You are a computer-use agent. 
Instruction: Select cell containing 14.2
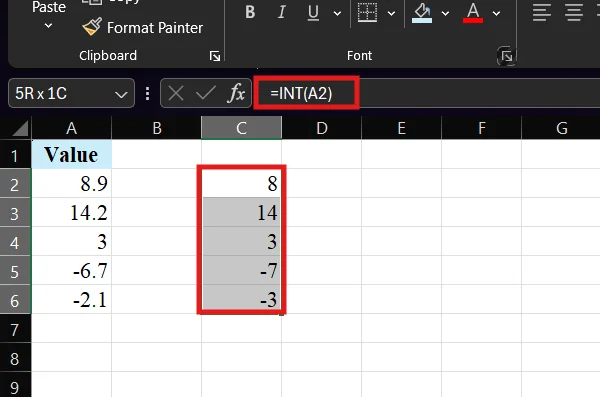point(72,213)
